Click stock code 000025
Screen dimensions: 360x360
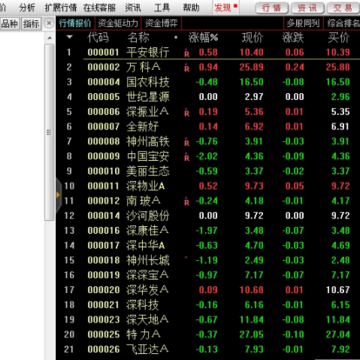point(103,334)
